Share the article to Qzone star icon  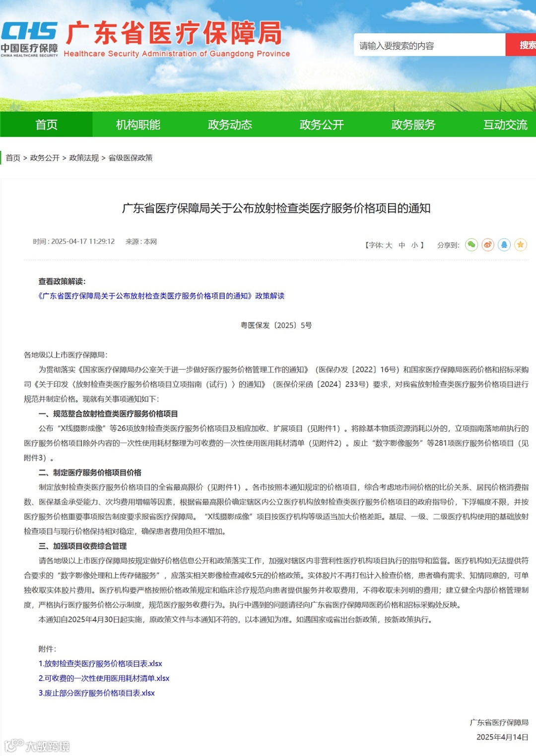pyautogui.click(x=521, y=245)
